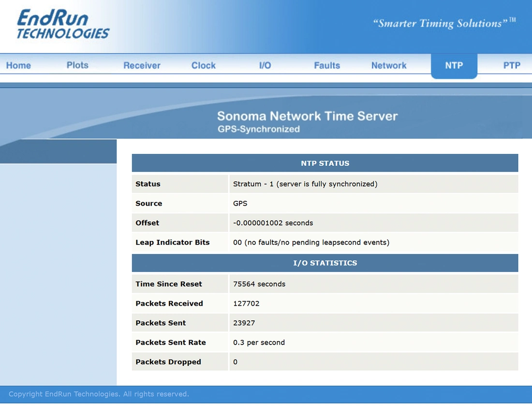532x406 pixels.
Task: Select the active NTP tab
Action: click(x=454, y=65)
